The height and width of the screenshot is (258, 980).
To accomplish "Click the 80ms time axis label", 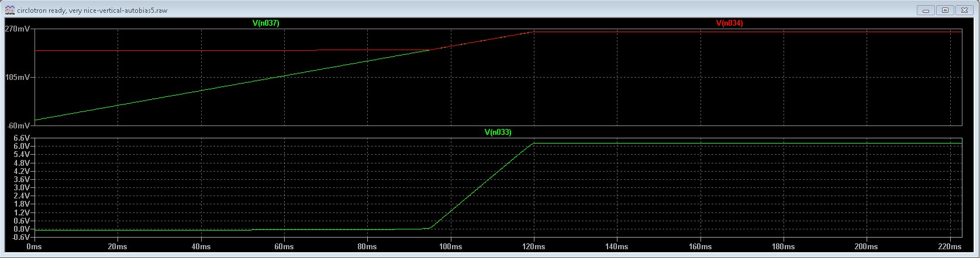I will tap(367, 246).
